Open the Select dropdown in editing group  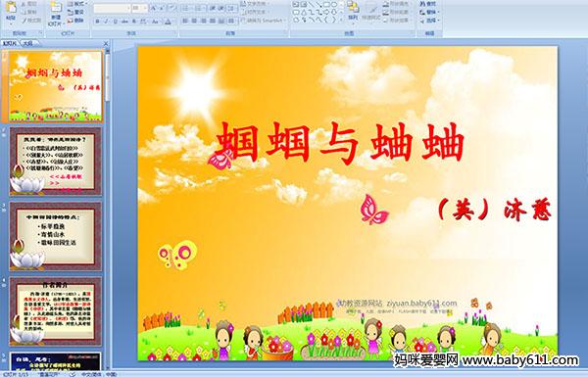click(x=430, y=21)
